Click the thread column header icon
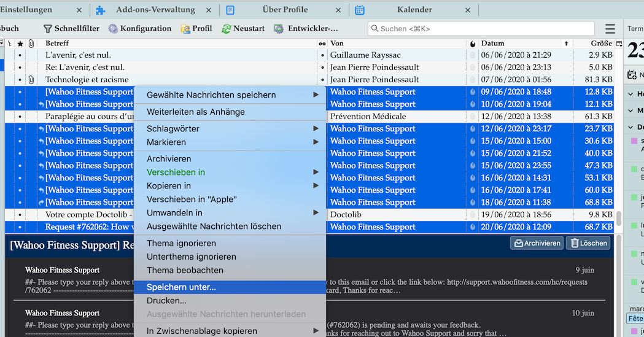 pyautogui.click(x=9, y=44)
